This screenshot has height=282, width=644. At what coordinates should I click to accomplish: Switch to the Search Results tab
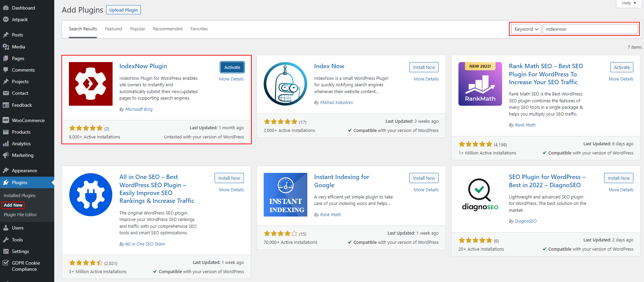coord(83,29)
